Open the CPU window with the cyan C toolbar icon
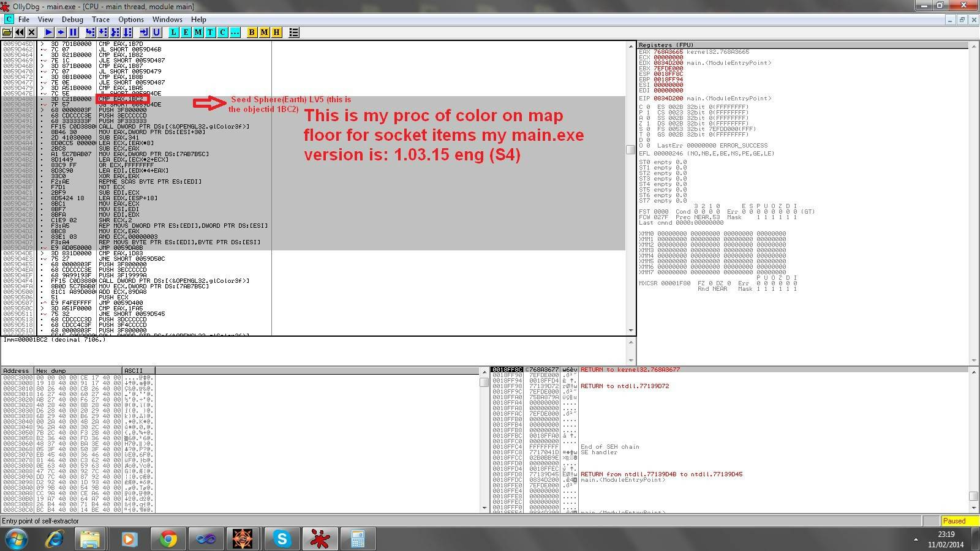The image size is (980, 551). click(x=223, y=32)
